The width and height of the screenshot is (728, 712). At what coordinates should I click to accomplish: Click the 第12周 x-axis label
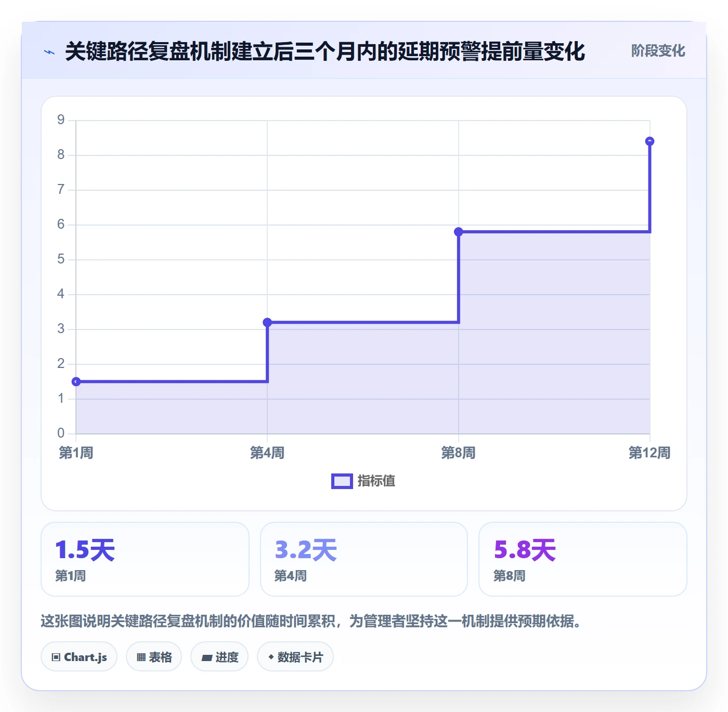pos(649,453)
